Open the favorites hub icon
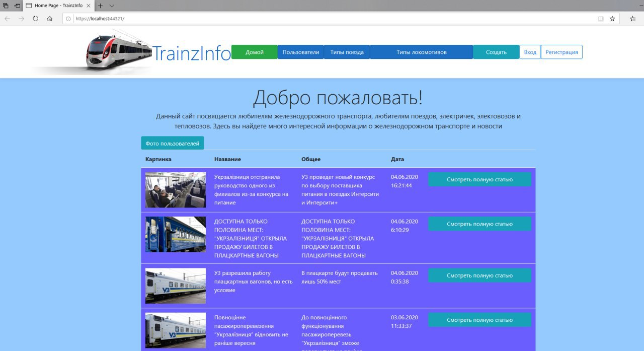 (633, 19)
